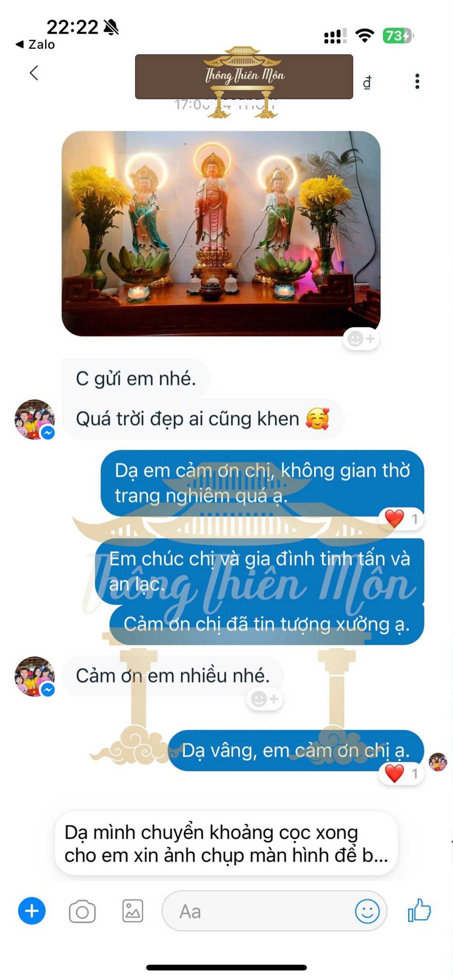The width and height of the screenshot is (453, 980).
Task: Tap the blue plus attachments button
Action: point(32,910)
